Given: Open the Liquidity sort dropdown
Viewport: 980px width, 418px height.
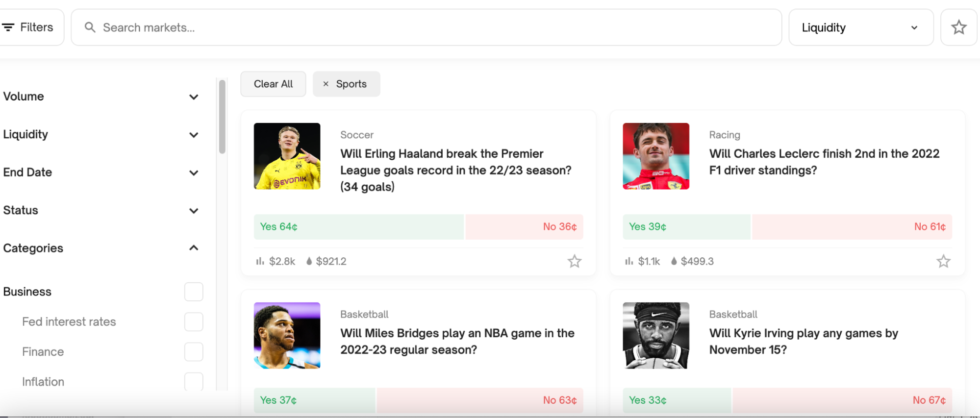Looking at the screenshot, I should point(861,27).
